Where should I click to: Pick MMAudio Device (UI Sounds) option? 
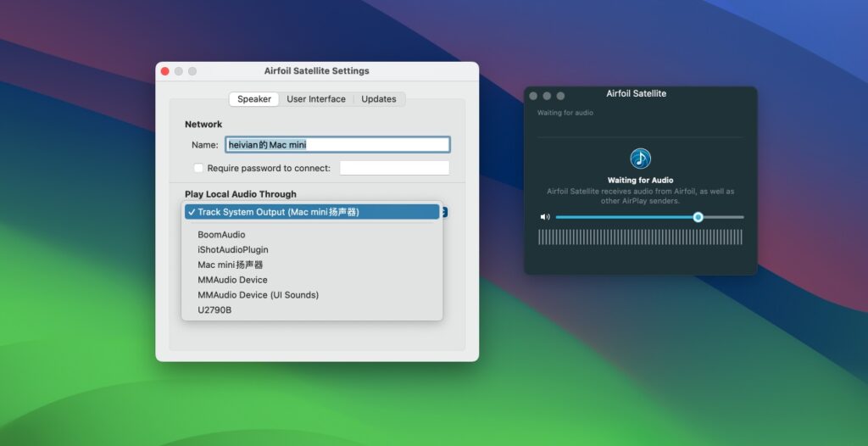[312, 295]
